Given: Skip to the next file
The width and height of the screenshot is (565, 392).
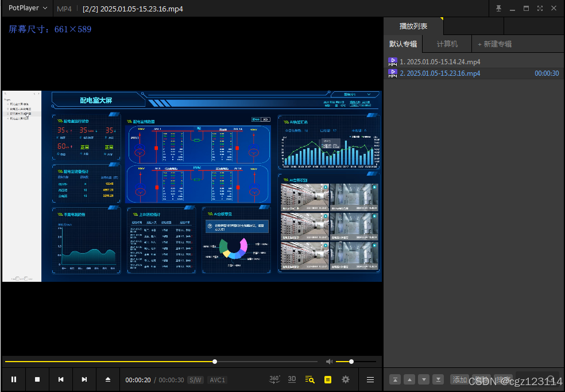Looking at the screenshot, I should pos(84,379).
